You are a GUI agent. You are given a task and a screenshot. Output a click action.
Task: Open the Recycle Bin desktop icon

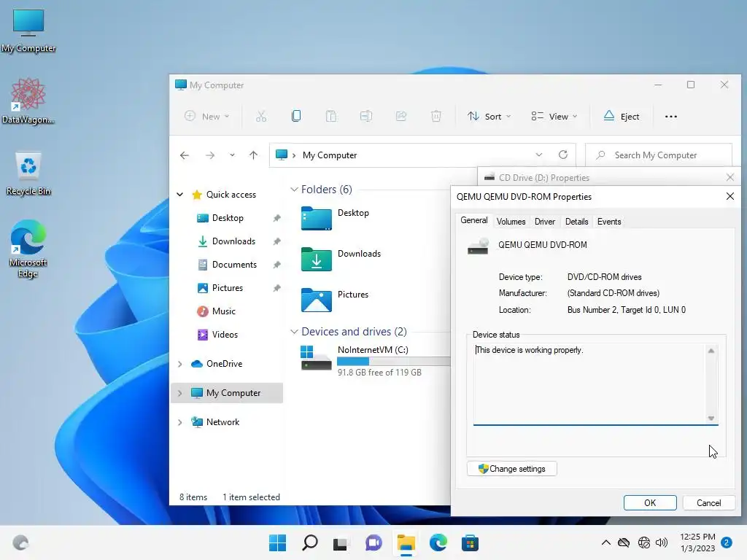[28, 174]
